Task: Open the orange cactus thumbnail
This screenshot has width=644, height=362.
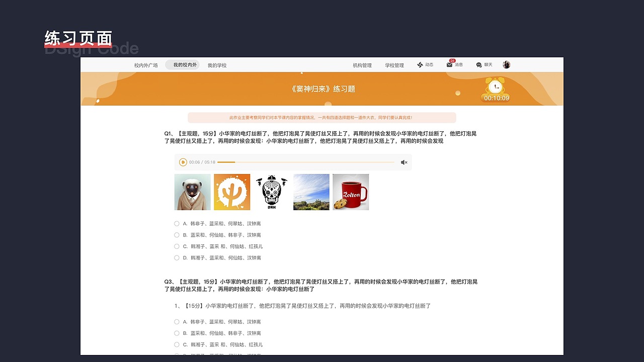Action: tap(232, 192)
